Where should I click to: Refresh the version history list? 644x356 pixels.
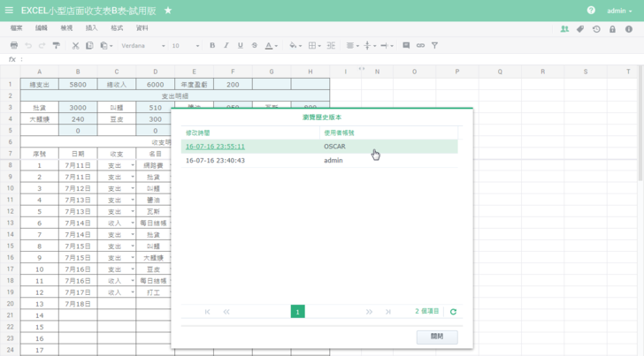click(454, 312)
